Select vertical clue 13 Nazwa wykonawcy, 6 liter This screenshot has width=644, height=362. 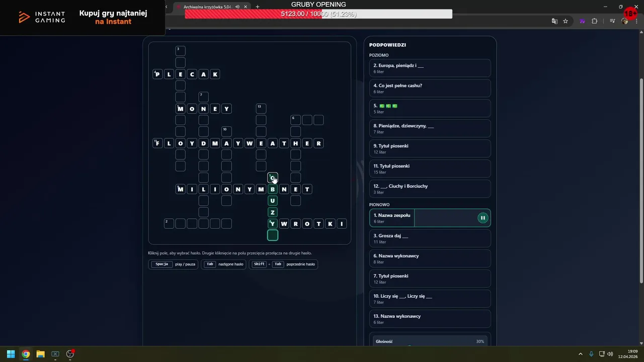[x=430, y=319]
